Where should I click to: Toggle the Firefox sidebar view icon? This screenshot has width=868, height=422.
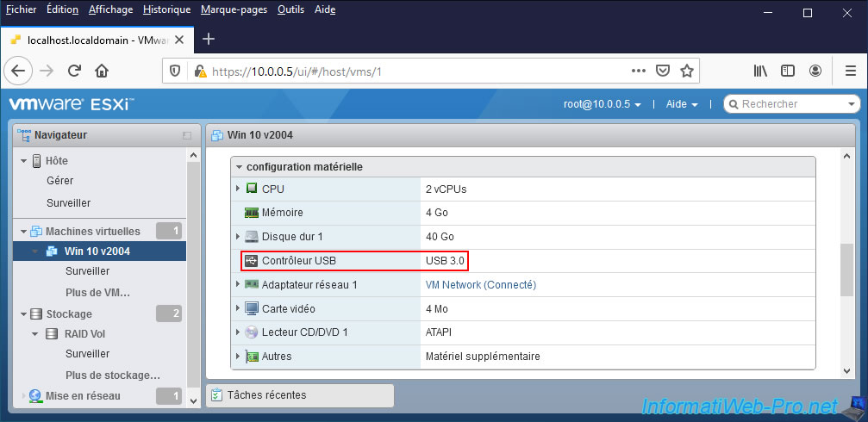(x=788, y=71)
